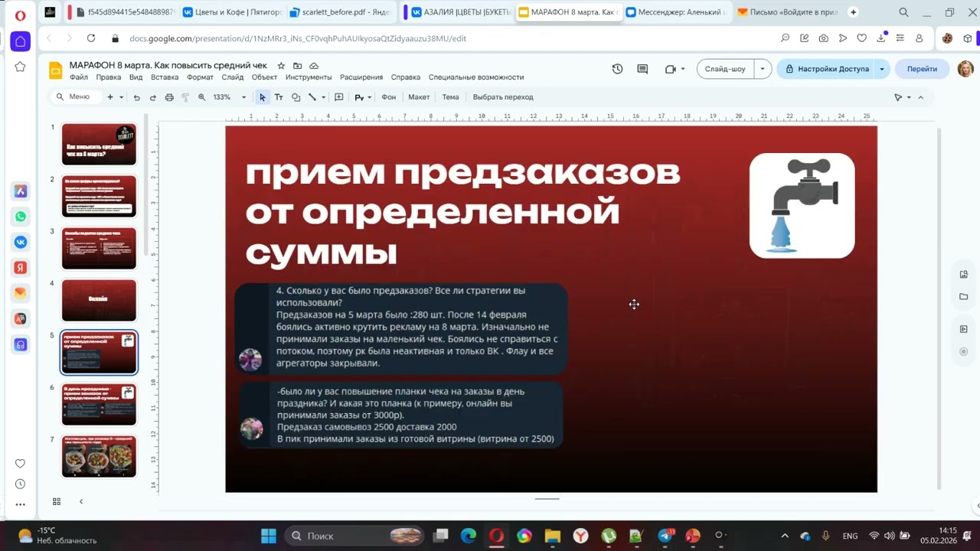Print the presentation using the printer icon
The image size is (980, 551).
pos(169,97)
